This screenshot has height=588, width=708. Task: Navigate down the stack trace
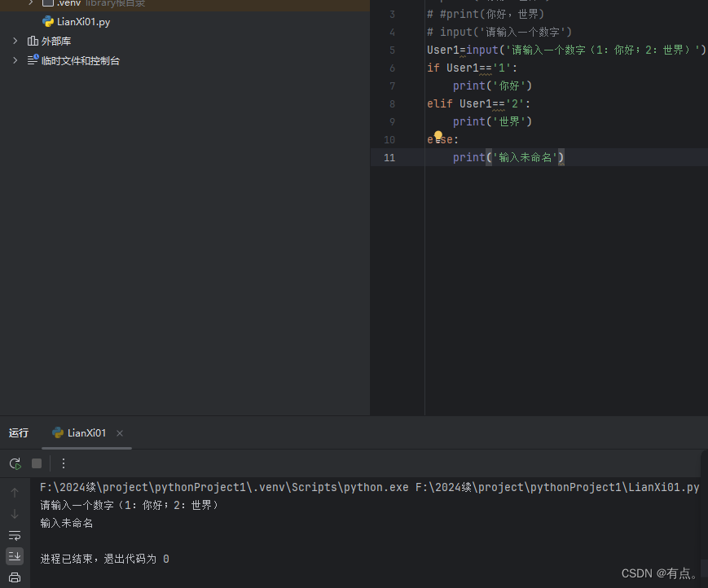[x=14, y=514]
